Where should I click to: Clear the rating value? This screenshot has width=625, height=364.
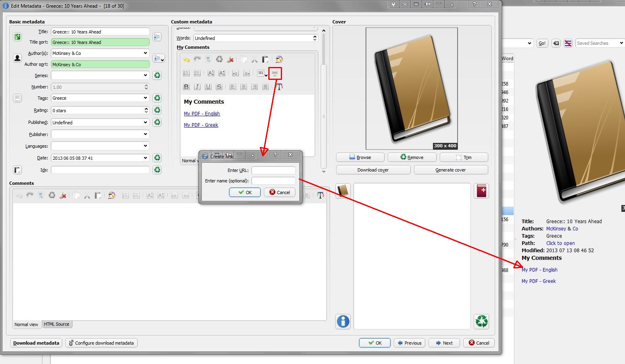point(157,110)
